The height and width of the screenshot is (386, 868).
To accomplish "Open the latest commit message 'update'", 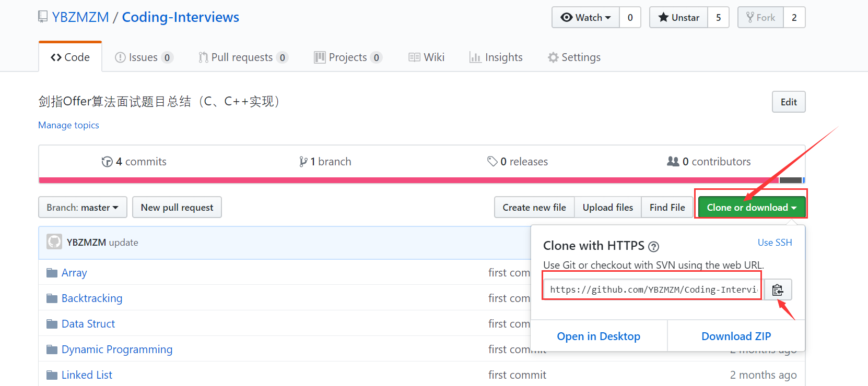I will [x=124, y=243].
